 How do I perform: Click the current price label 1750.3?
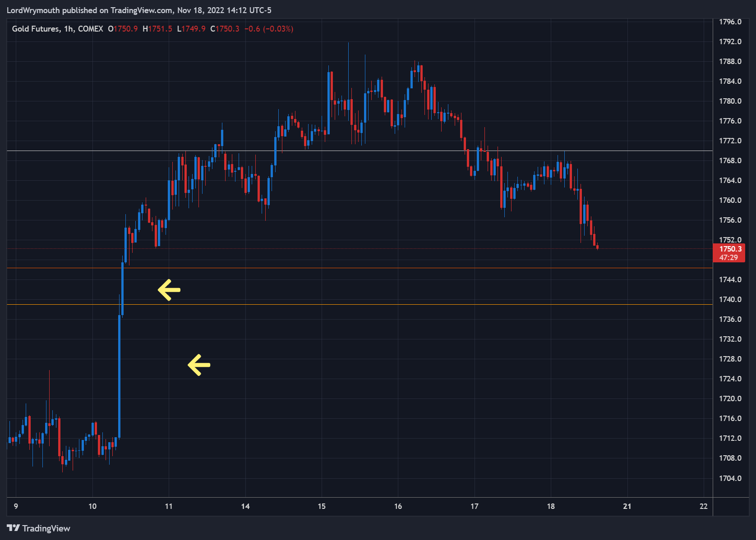click(x=730, y=249)
